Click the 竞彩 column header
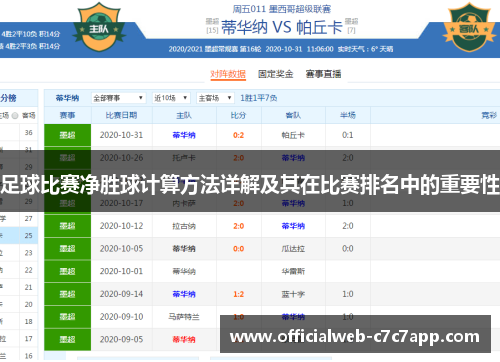The image size is (500, 362). point(489,115)
